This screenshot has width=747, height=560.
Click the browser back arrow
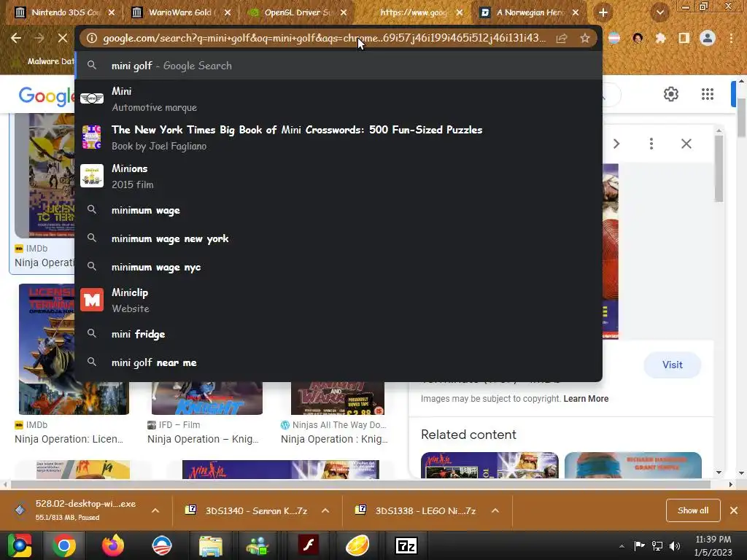pyautogui.click(x=16, y=38)
